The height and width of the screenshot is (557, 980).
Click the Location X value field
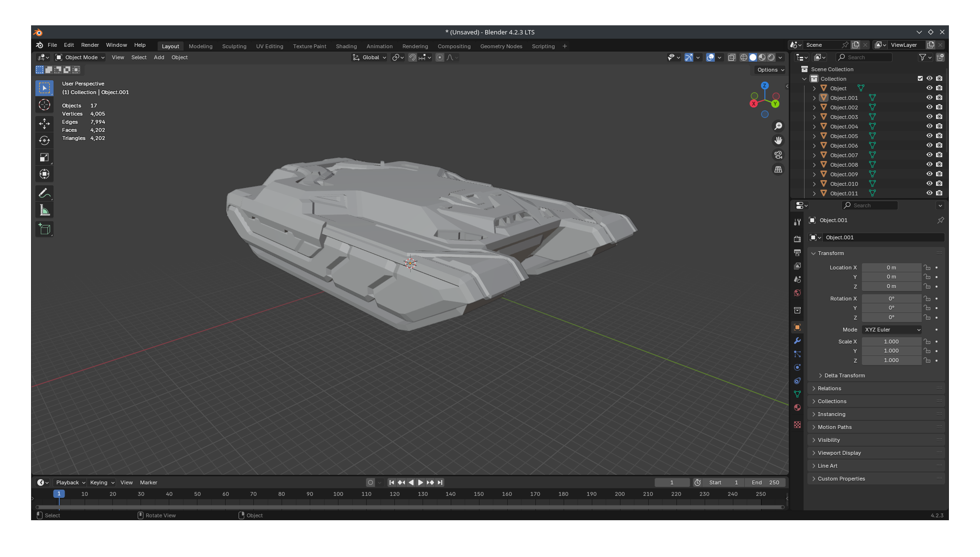(891, 268)
